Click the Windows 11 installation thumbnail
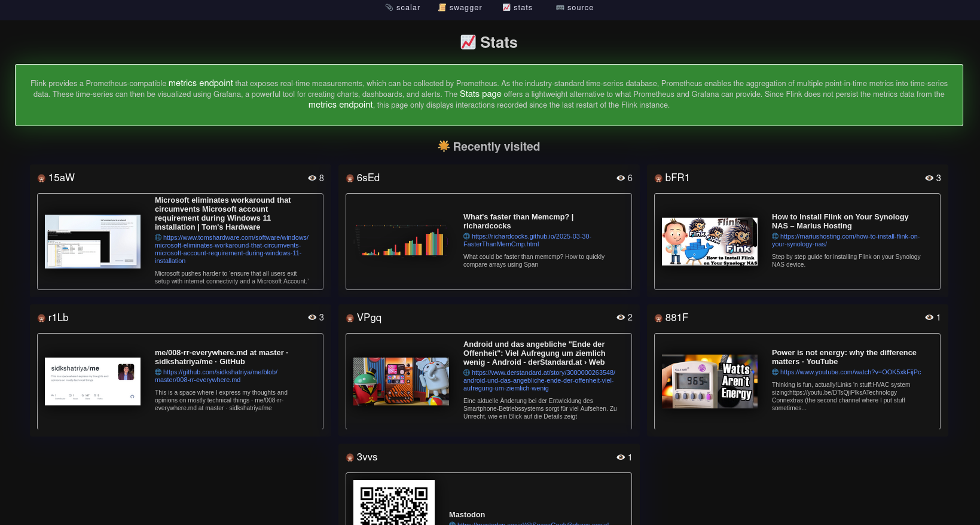Screen dimensions: 980x525 (93, 242)
